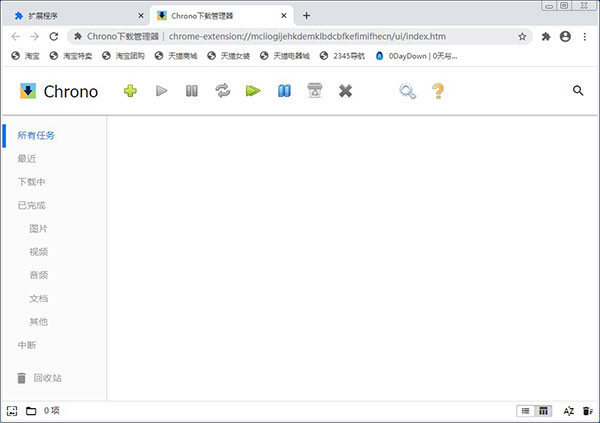The width and height of the screenshot is (600, 423).
Task: Restart task with the refresh arrows icon
Action: [x=223, y=91]
